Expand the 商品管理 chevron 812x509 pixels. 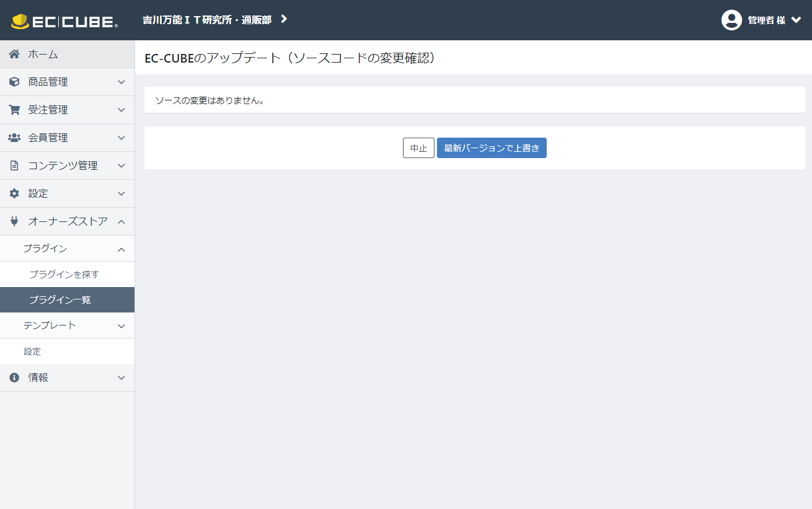[x=121, y=82]
